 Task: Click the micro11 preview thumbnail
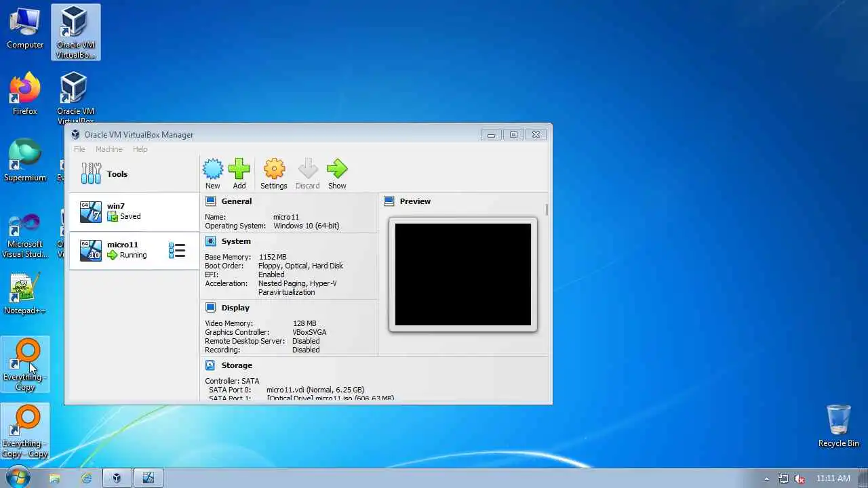[x=463, y=274]
